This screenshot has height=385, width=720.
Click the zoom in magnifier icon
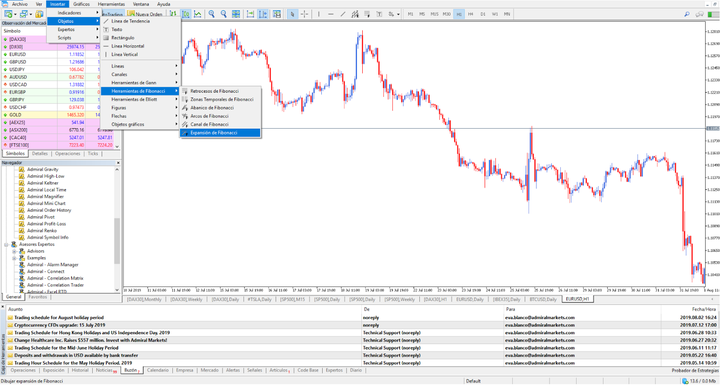[x=212, y=14]
